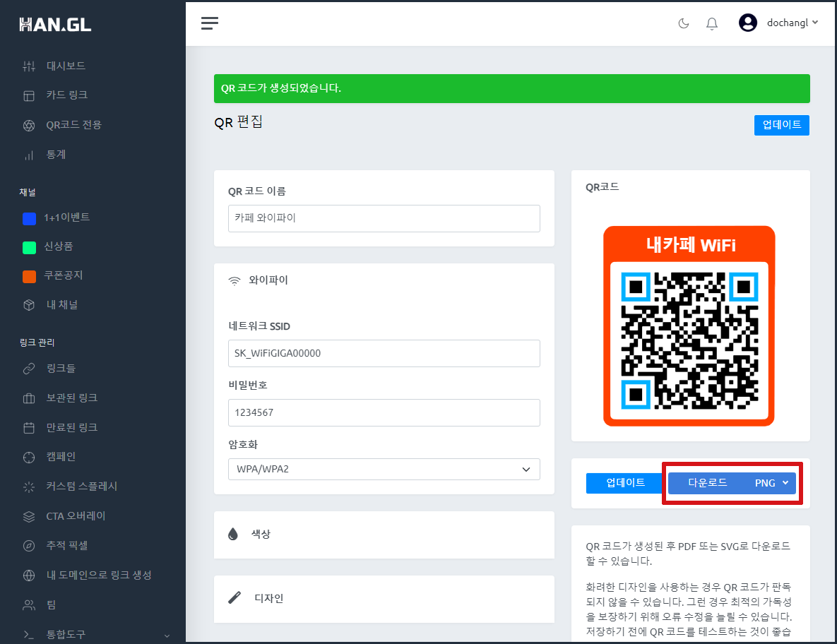
Task: Open 링크들 in the sidebar
Action: 61,368
